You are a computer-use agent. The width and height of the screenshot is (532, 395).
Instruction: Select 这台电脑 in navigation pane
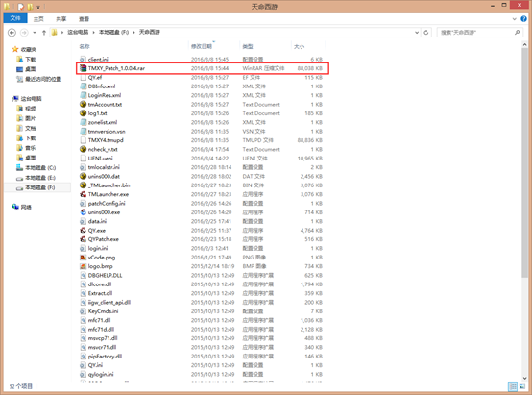point(31,99)
